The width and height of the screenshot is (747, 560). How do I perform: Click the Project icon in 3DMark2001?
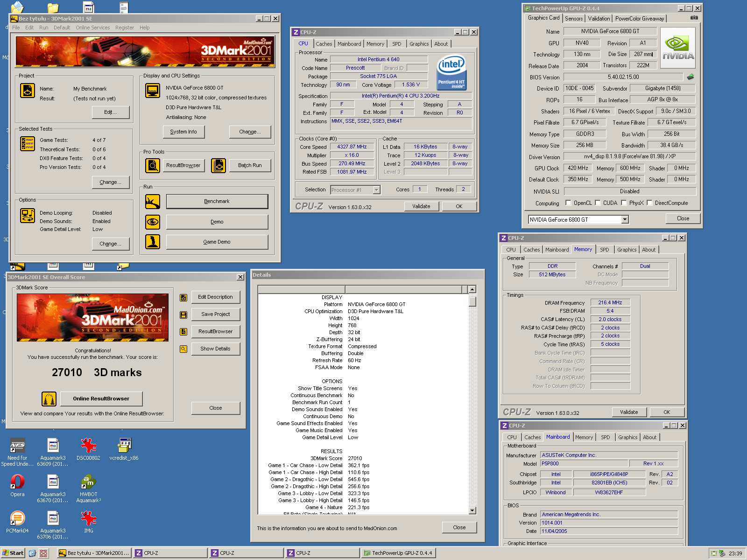(x=28, y=91)
